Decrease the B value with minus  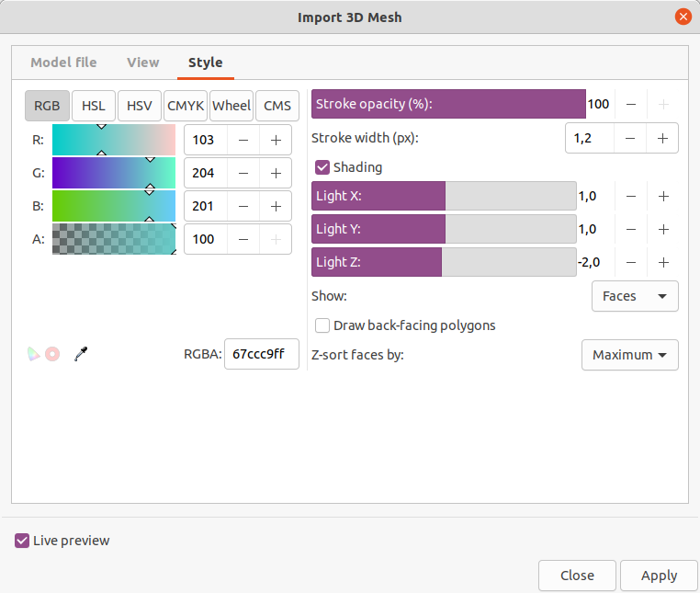coord(243,206)
